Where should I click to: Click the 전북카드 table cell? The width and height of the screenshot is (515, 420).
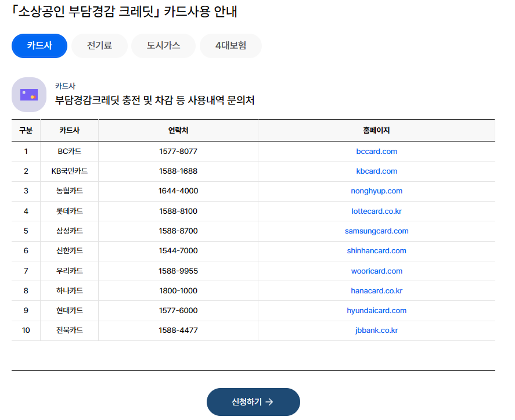click(69, 331)
